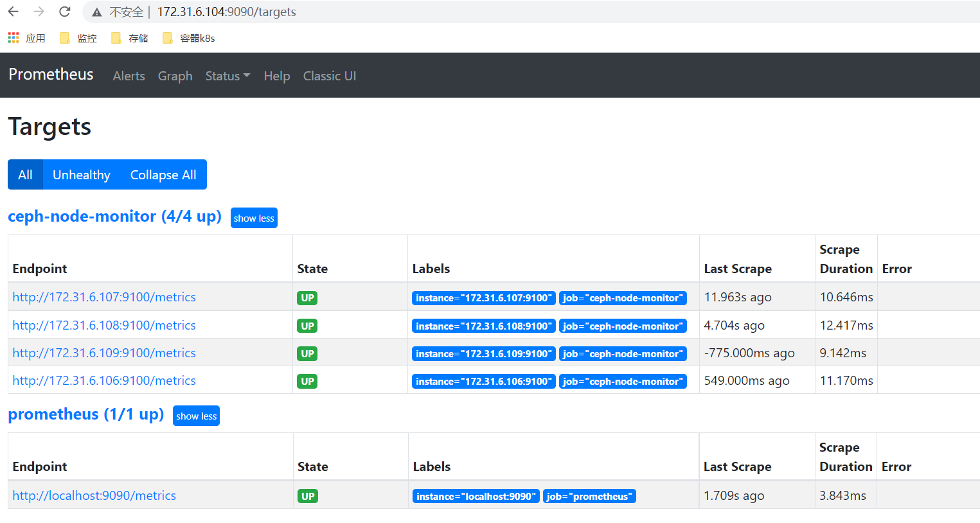Open the ceph-node-monitor (4/4 up) heading link

(114, 217)
